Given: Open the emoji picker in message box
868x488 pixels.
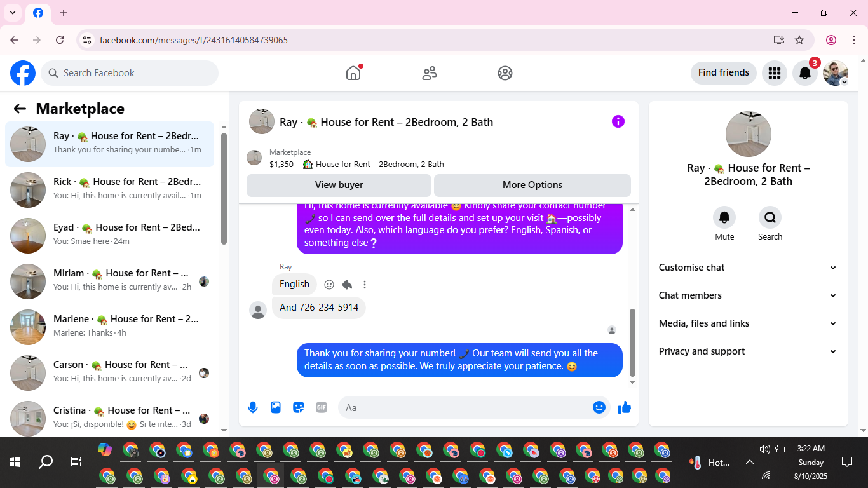Looking at the screenshot, I should [x=599, y=407].
